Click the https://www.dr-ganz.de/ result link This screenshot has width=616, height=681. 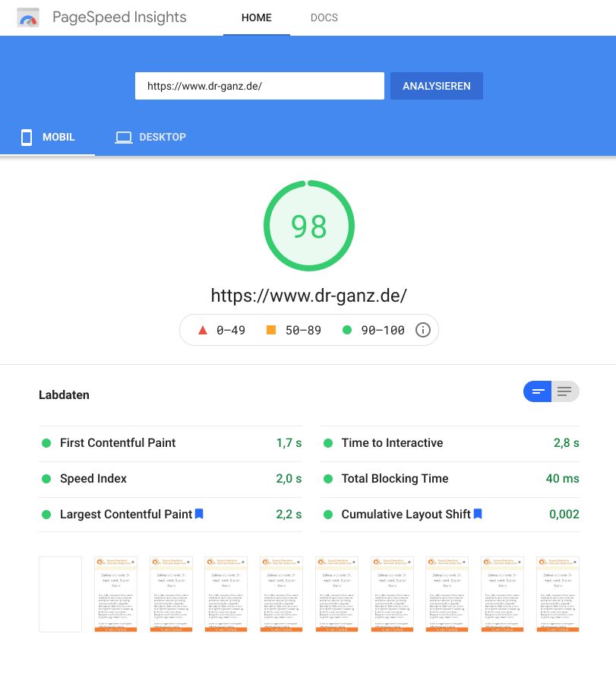pos(308,296)
